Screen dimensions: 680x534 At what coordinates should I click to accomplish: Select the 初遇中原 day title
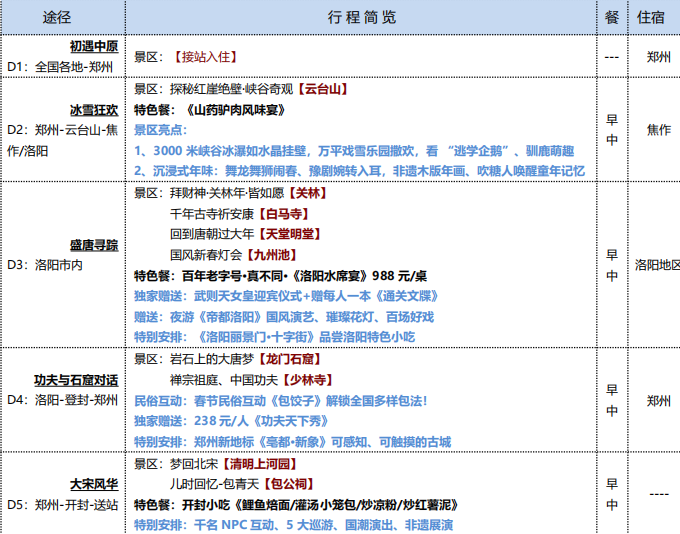point(94,47)
